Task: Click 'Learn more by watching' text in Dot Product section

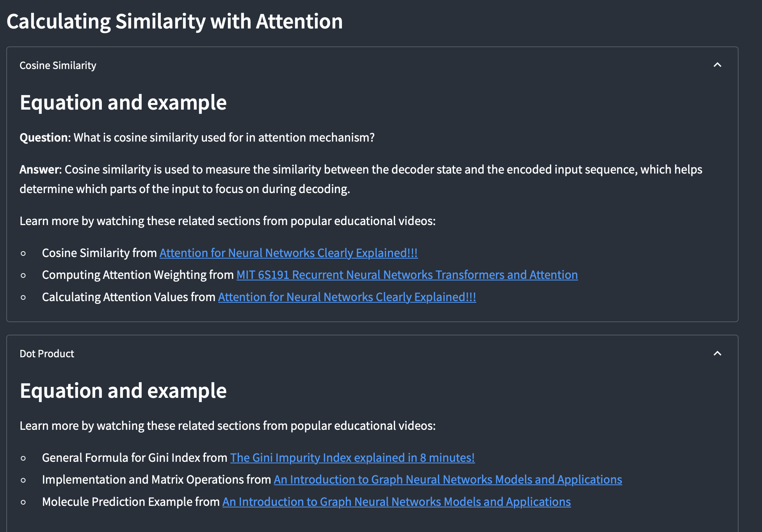Action: click(x=227, y=426)
